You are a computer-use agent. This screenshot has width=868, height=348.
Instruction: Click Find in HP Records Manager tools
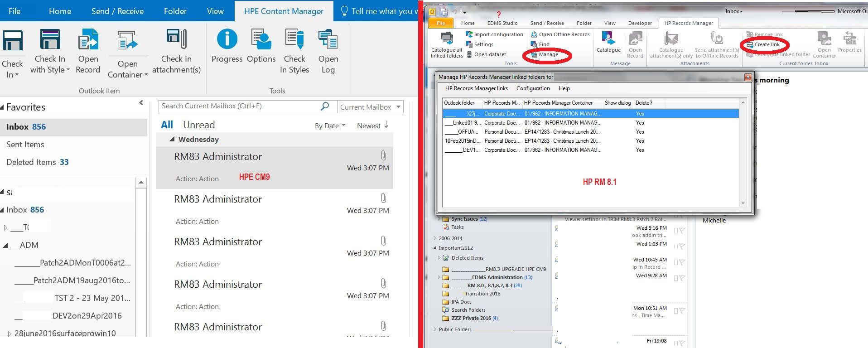(540, 44)
